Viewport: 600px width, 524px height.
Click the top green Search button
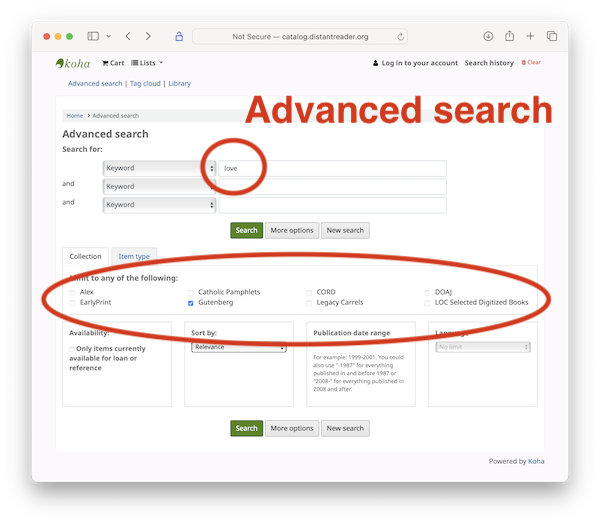click(x=247, y=230)
